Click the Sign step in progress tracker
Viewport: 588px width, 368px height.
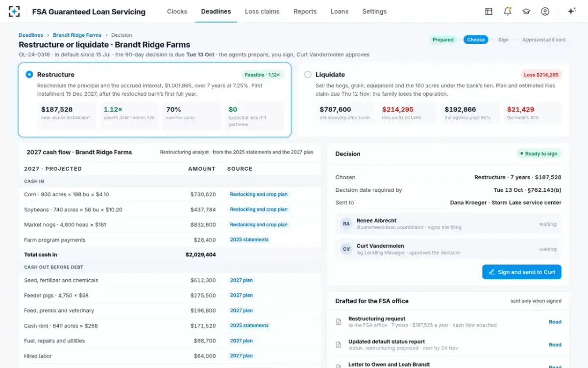point(504,40)
